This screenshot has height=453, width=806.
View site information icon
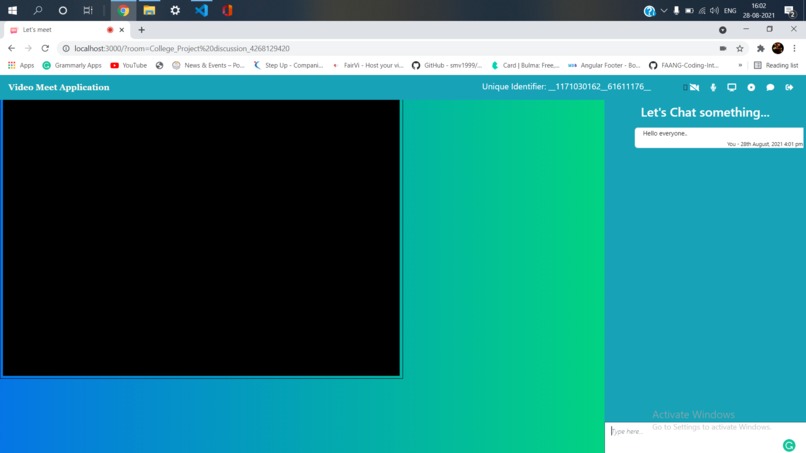66,48
